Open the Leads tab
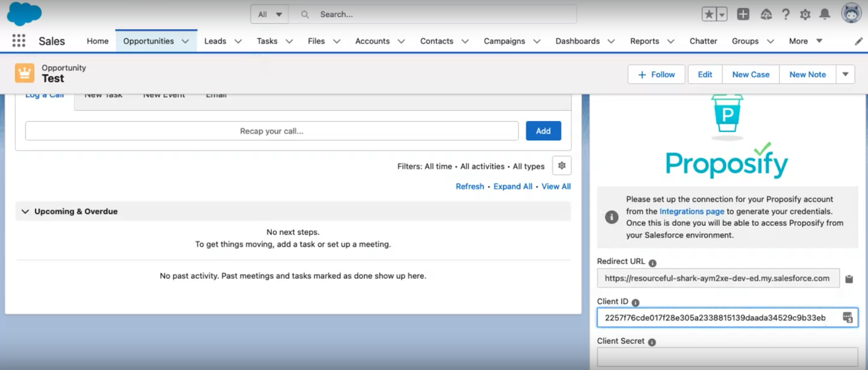Viewport: 868px width, 370px height. (215, 41)
